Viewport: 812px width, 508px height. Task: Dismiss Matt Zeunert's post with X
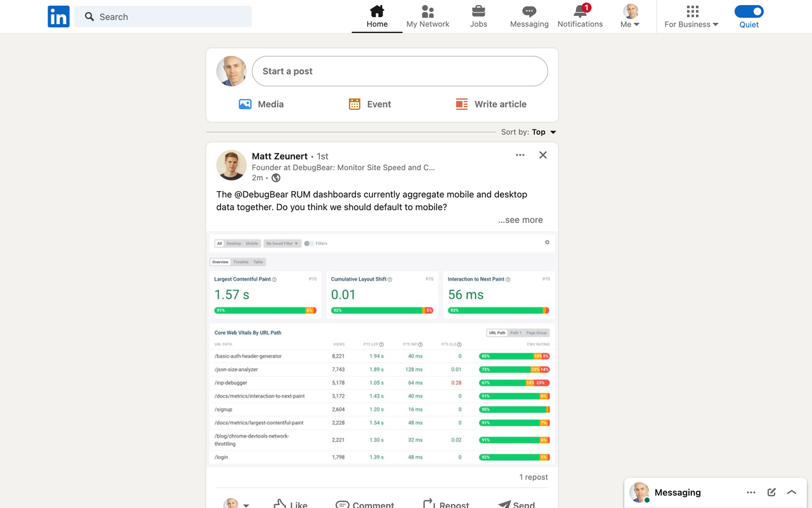543,155
